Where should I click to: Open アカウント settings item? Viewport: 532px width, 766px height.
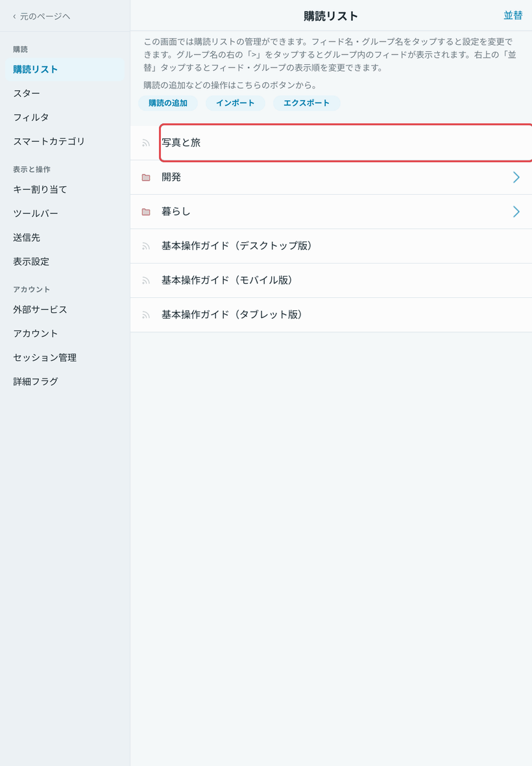[x=65, y=334]
